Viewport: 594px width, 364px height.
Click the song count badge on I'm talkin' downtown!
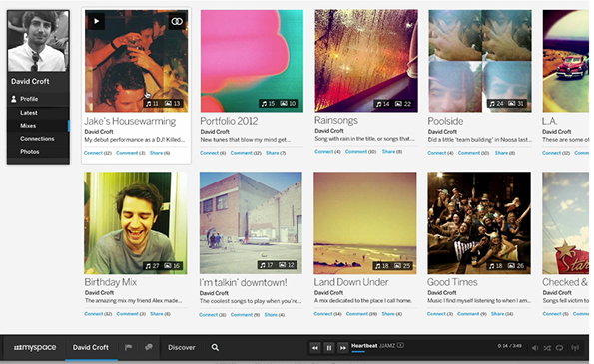coord(267,265)
